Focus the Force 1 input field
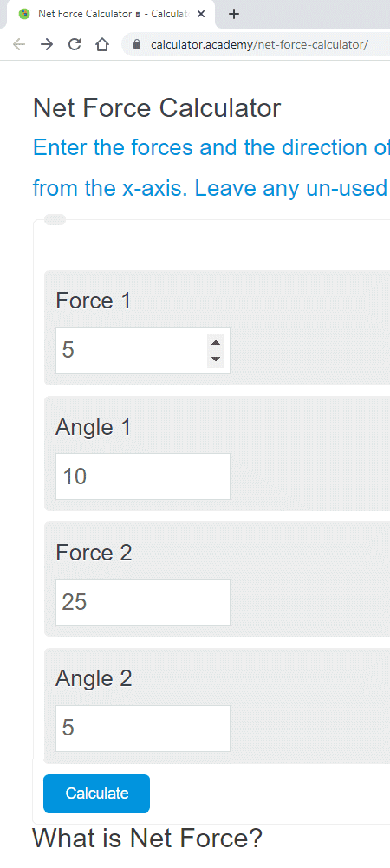The height and width of the screenshot is (868, 390). (143, 351)
